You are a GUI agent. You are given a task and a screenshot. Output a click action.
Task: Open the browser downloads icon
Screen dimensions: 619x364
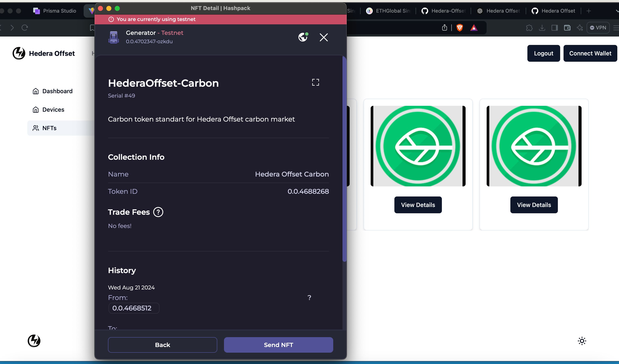pos(542,28)
